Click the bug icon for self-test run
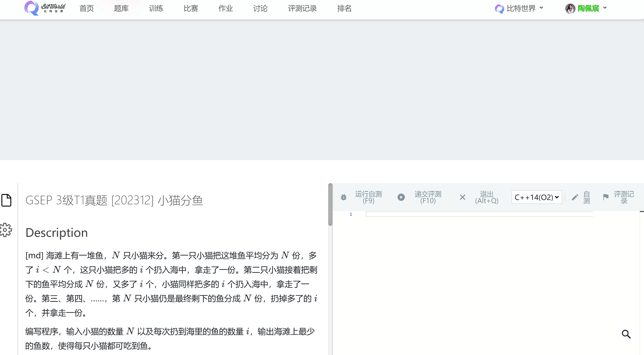 point(344,197)
